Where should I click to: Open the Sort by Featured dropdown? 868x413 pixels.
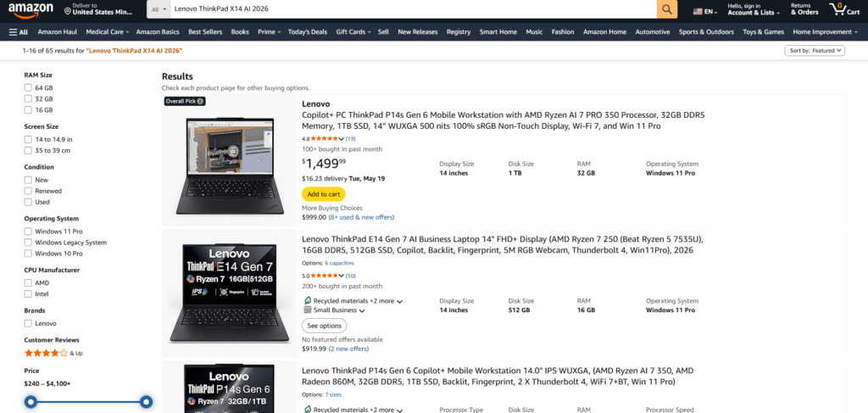[815, 50]
